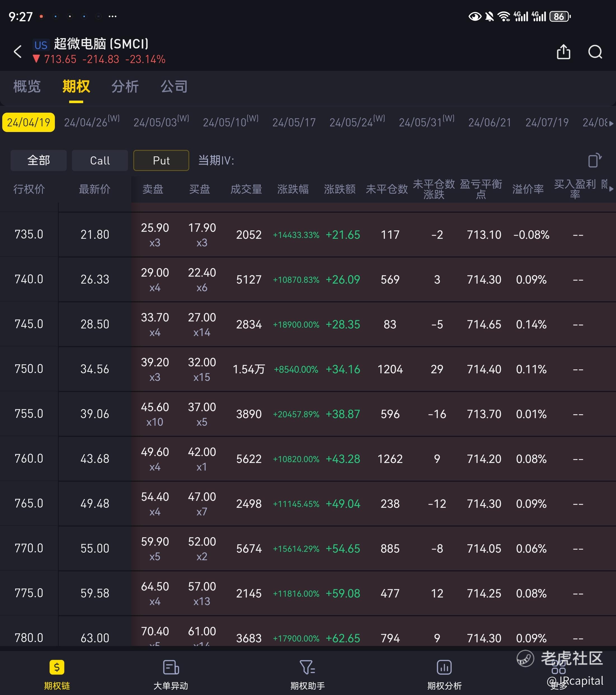The image size is (616, 695).
Task: Select the 24/06/21 expiry date
Action: [489, 122]
